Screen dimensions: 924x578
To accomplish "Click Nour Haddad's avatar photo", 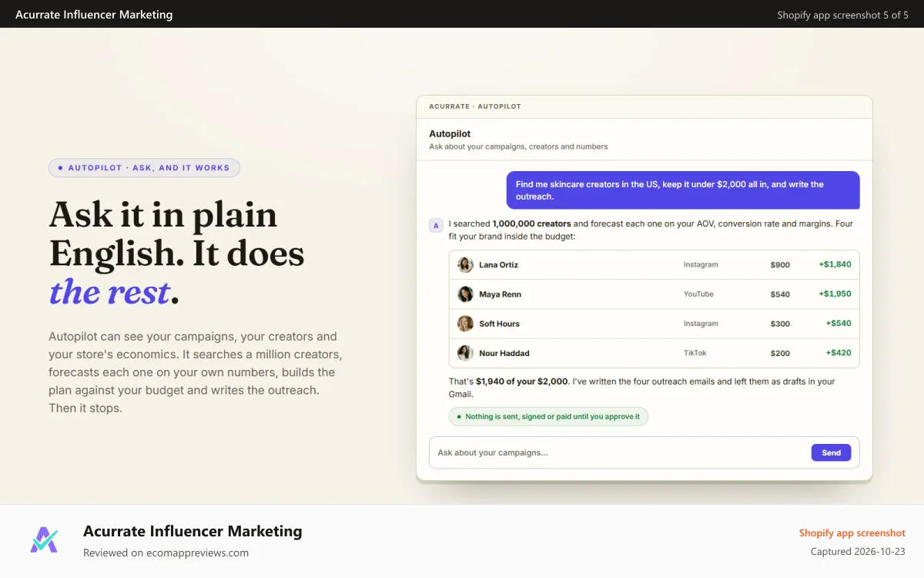I will coord(465,353).
